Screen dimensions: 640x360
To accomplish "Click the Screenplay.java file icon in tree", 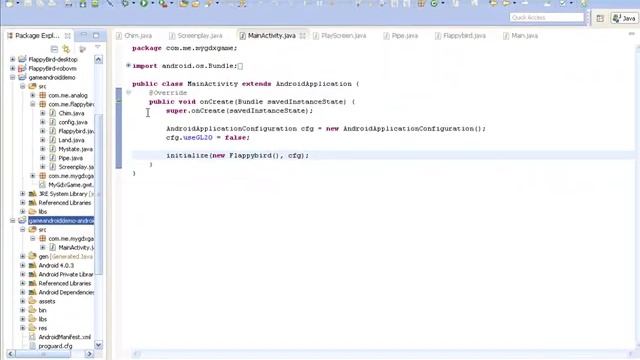I will coord(53,167).
